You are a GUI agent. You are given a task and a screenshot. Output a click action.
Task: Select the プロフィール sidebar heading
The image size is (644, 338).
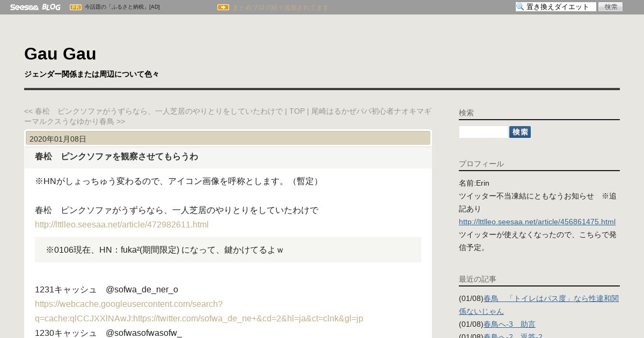(481, 164)
